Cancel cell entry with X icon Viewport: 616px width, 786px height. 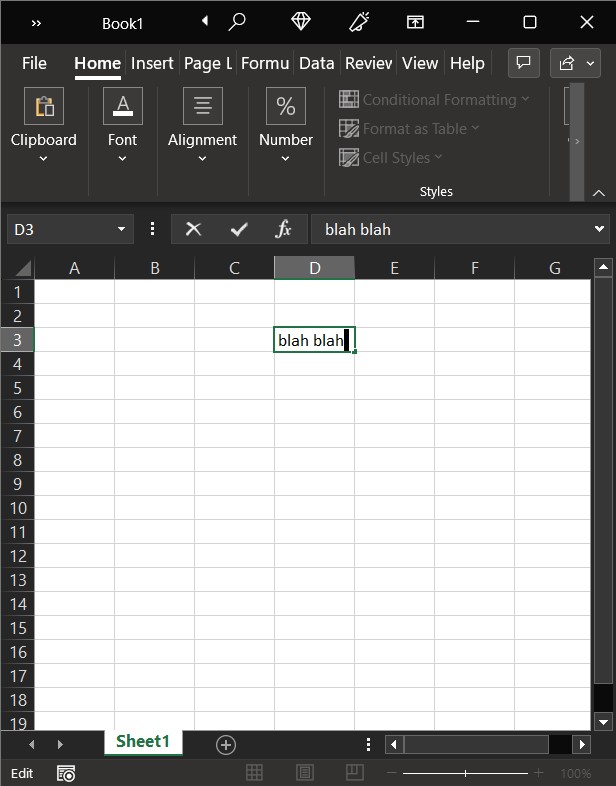click(193, 229)
